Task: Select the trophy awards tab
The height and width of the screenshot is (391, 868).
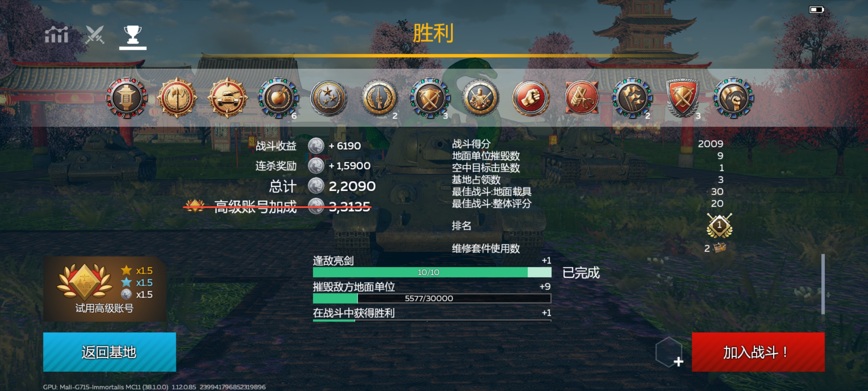Action: [133, 35]
